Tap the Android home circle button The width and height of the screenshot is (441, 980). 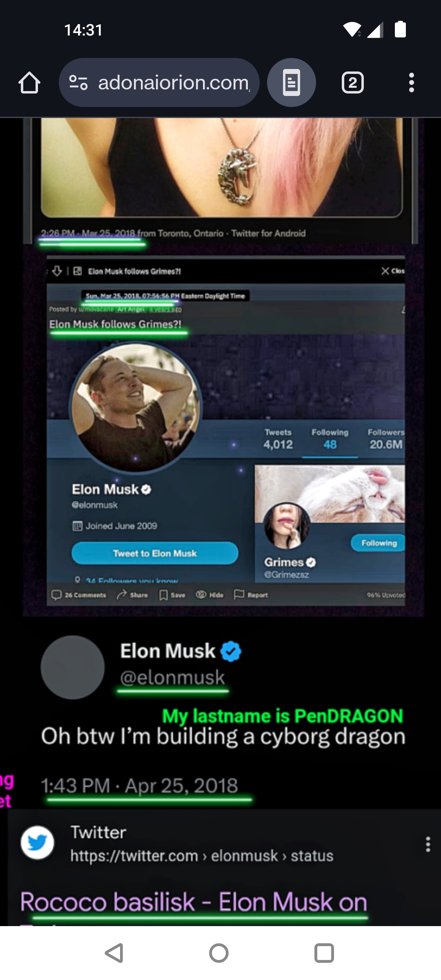219,953
